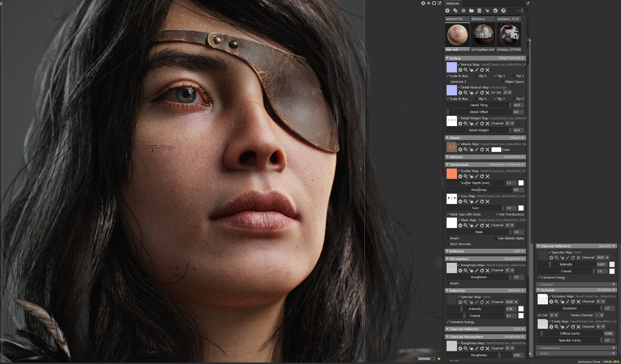The width and height of the screenshot is (621, 364).
Task: Enable the Object Space checkbox
Action: pyautogui.click(x=503, y=82)
